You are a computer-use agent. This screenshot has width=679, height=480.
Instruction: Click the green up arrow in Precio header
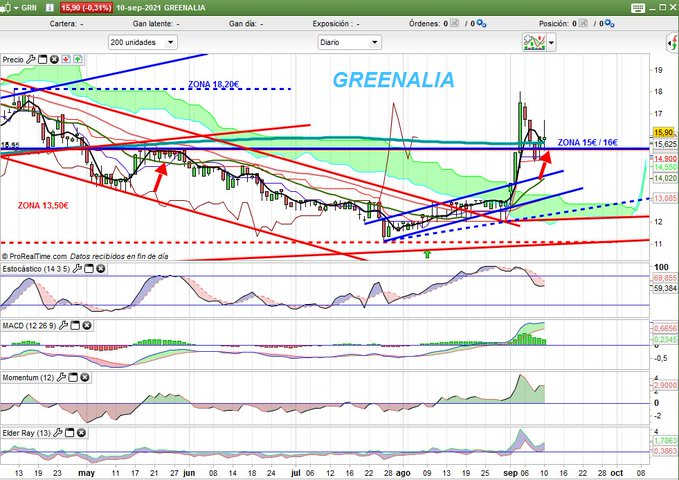coord(77,59)
